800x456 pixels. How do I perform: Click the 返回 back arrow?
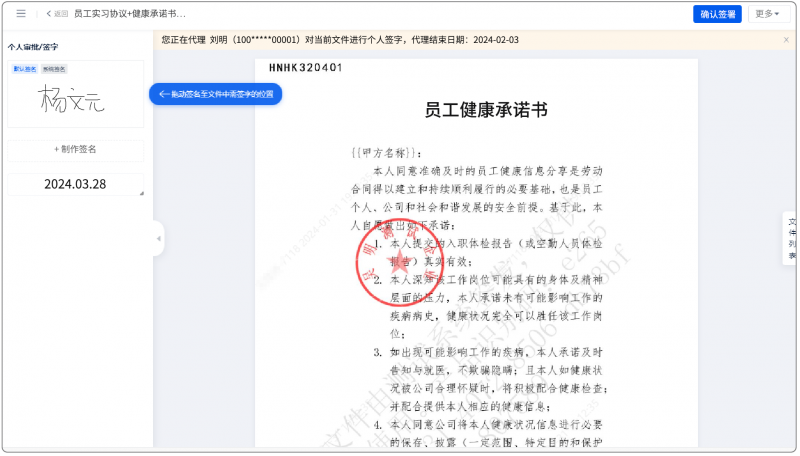coord(57,14)
